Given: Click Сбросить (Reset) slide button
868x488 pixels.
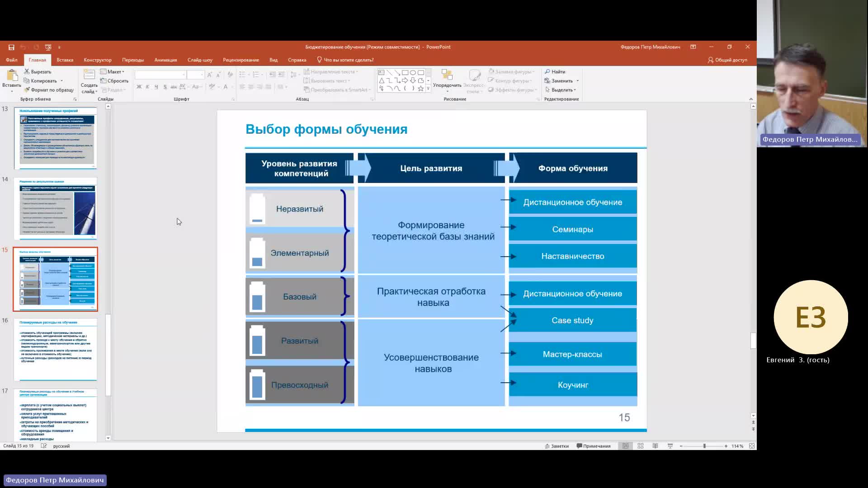Looking at the screenshot, I should tap(114, 81).
